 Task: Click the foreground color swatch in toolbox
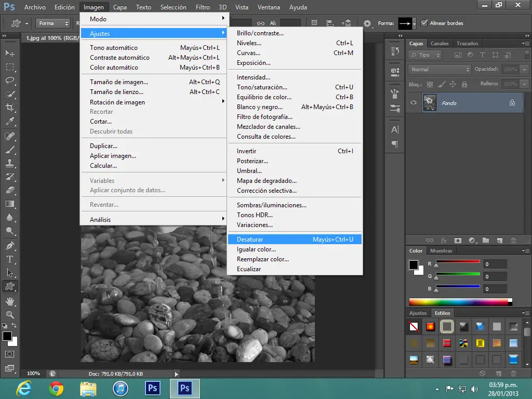[7, 336]
